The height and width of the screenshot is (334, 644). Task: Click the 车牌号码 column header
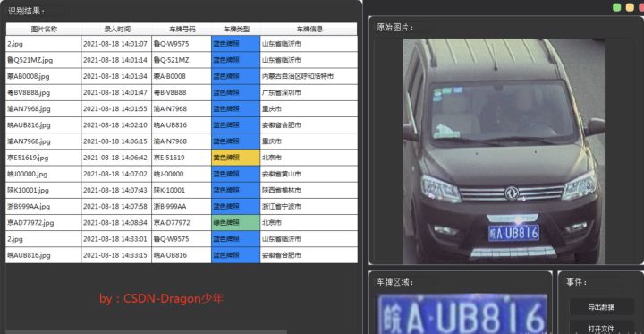point(182,30)
